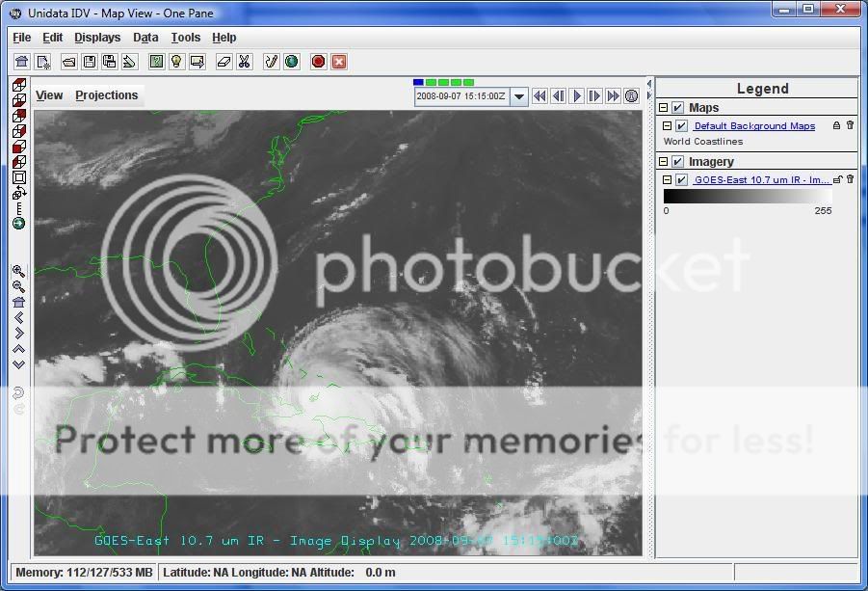
Task: Click the trash icon for GOES-East imagery layer
Action: [850, 180]
